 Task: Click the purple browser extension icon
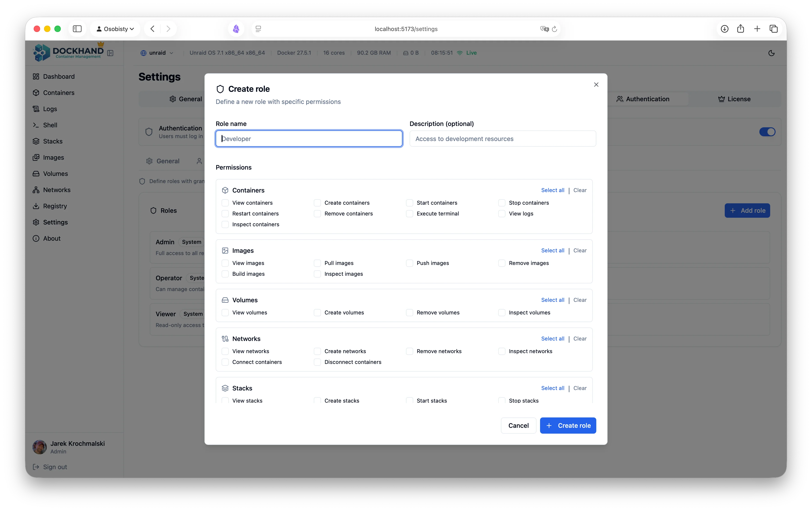(236, 29)
